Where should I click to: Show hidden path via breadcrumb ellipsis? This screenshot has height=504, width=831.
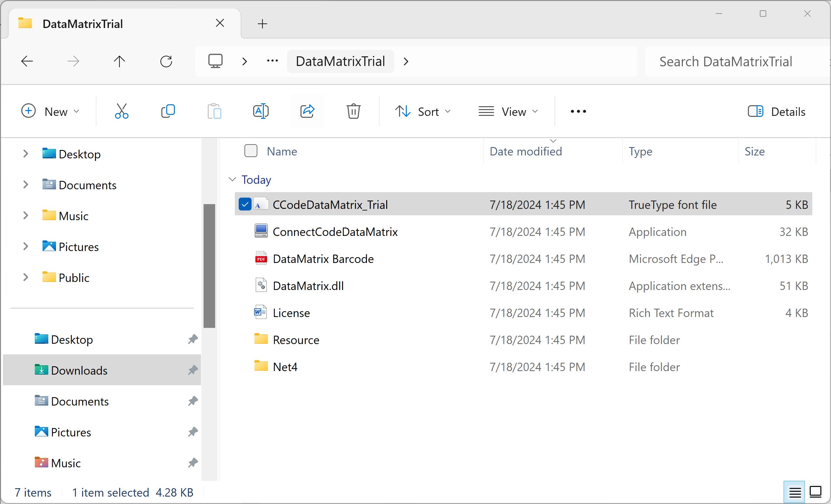(x=272, y=61)
